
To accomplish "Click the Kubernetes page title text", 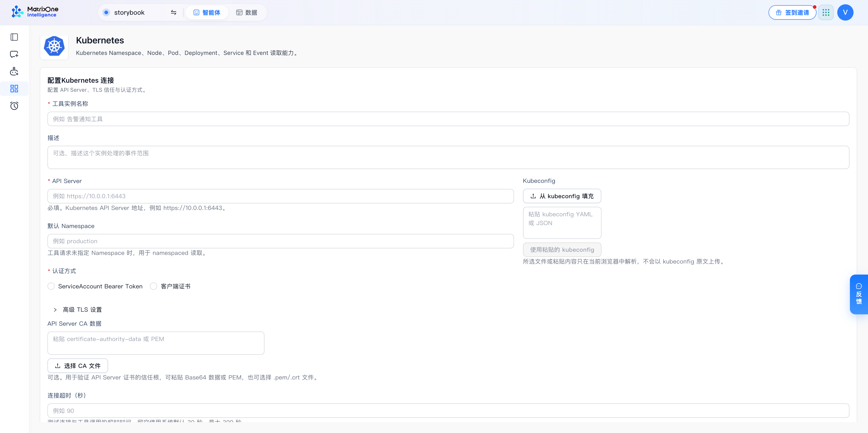I will [100, 40].
